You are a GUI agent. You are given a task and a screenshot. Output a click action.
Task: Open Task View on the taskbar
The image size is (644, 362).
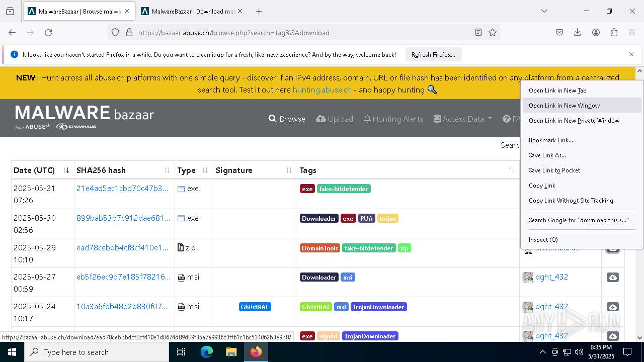pyautogui.click(x=181, y=352)
